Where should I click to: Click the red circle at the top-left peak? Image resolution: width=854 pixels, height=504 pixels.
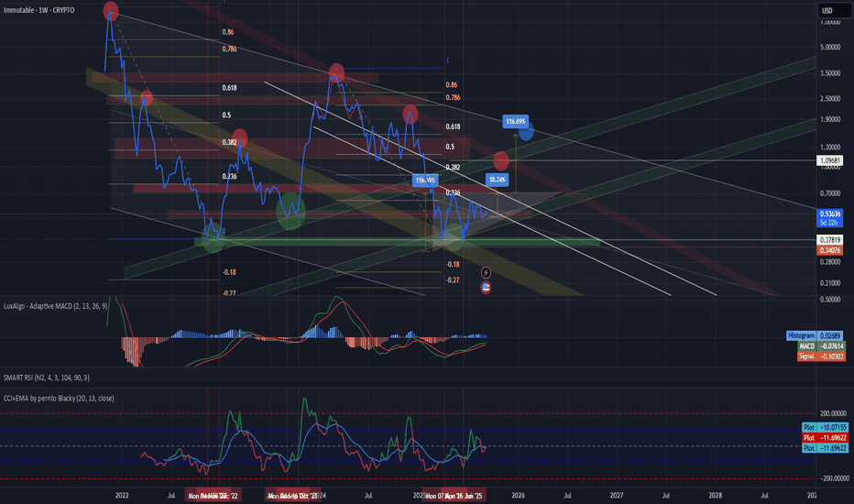point(111,12)
